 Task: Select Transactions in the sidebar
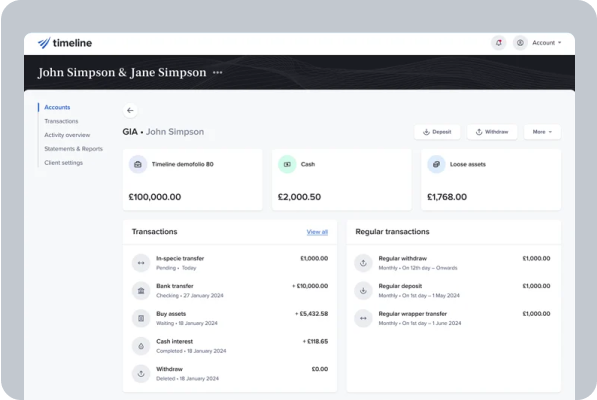click(x=61, y=121)
